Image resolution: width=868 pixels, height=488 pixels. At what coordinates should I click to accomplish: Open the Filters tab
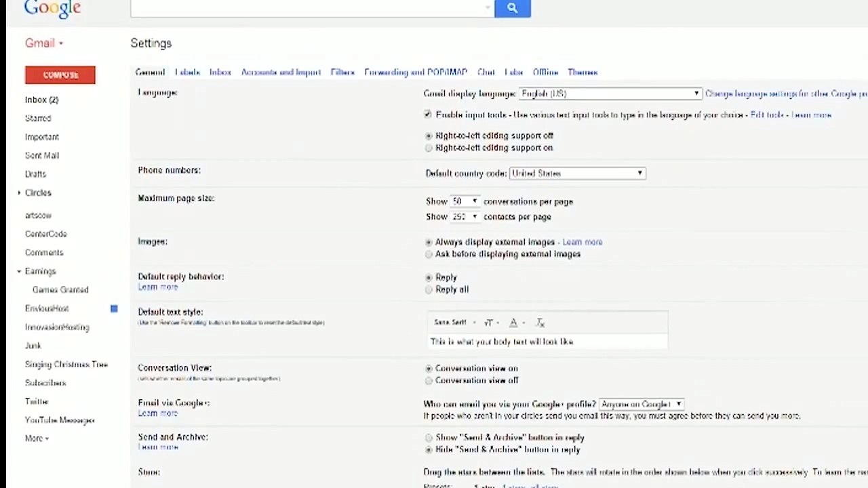[x=342, y=72]
